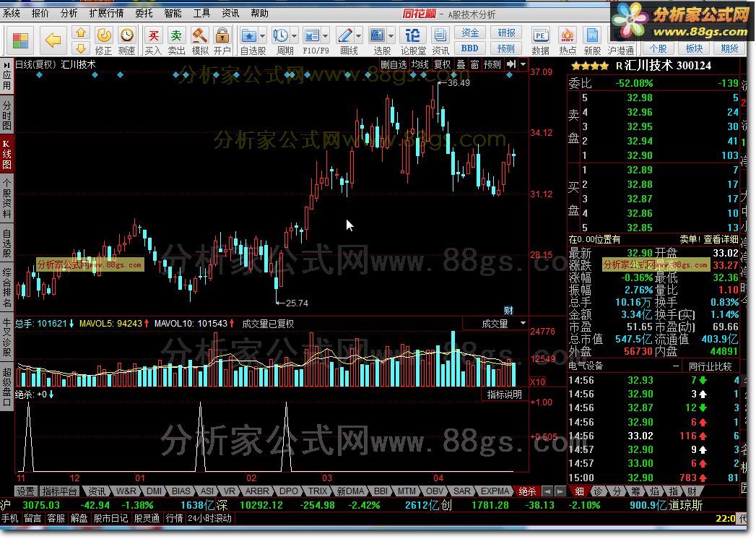Open the 智能 menu
This screenshot has width=756, height=539.
[173, 14]
